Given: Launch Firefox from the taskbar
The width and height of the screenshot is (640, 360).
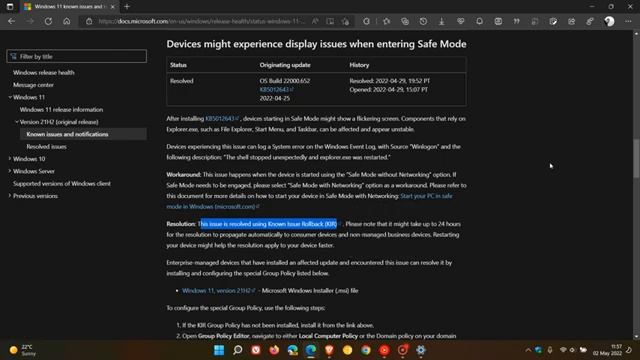Looking at the screenshot, I should 274,350.
